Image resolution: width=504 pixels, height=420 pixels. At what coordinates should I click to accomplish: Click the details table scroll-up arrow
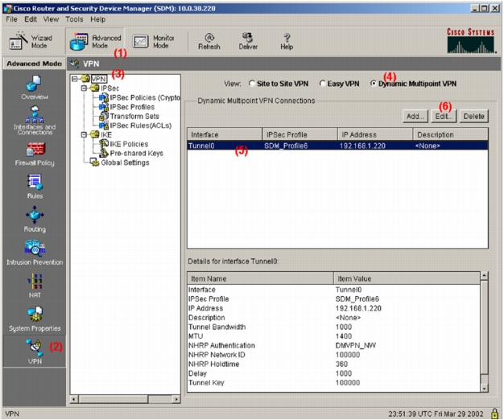pyautogui.click(x=484, y=275)
